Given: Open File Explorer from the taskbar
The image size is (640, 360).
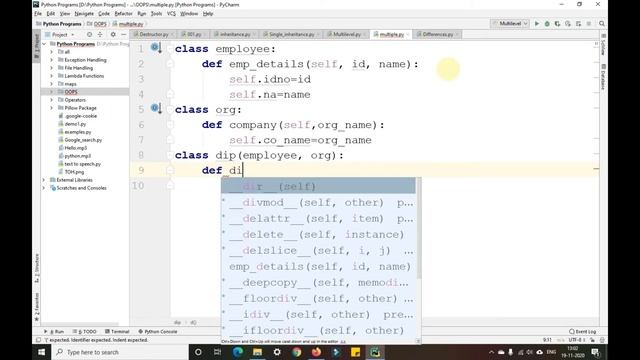Looking at the screenshot, I should point(257,352).
